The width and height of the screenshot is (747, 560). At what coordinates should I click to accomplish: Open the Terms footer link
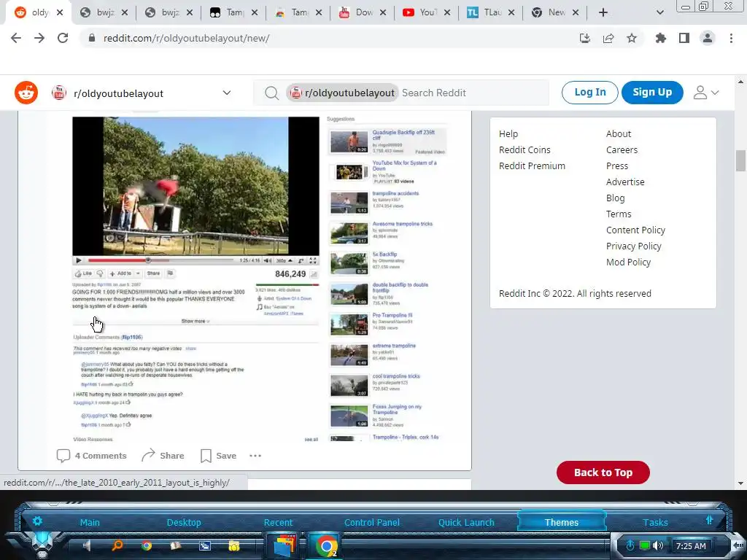coord(619,214)
